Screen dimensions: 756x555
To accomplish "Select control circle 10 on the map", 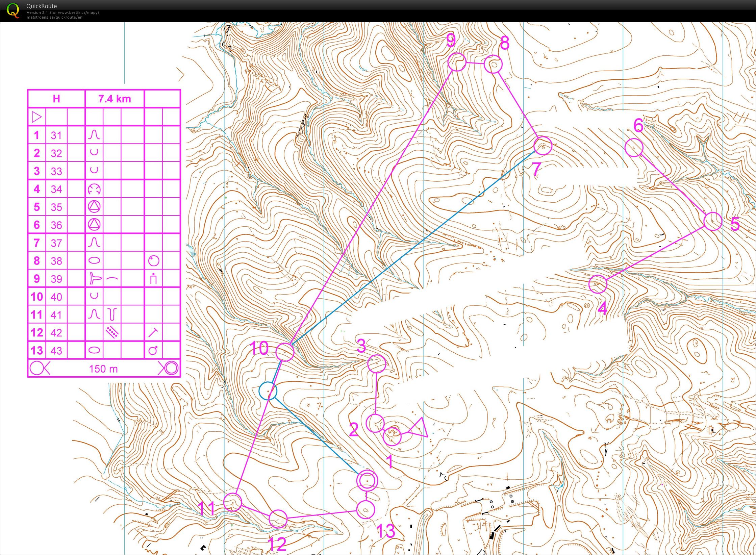I will pyautogui.click(x=285, y=352).
